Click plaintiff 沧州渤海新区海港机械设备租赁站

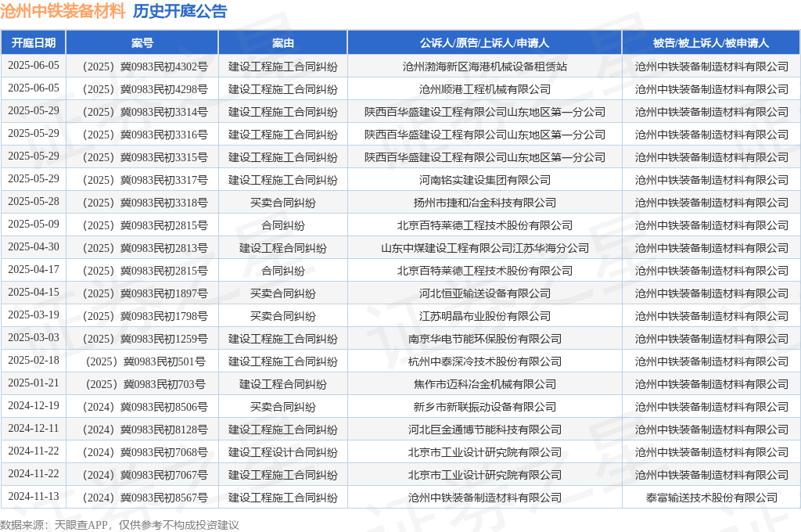(x=485, y=66)
